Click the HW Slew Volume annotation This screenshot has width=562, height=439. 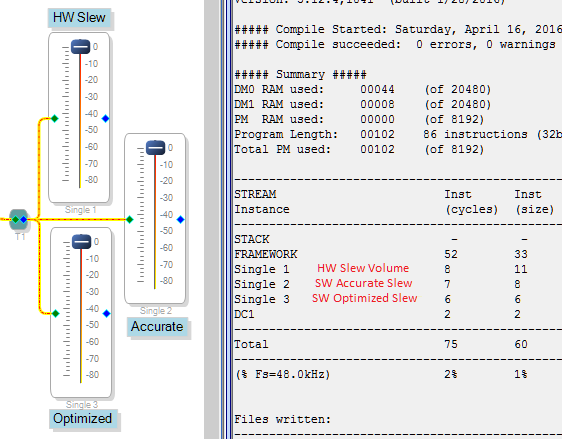pyautogui.click(x=363, y=268)
